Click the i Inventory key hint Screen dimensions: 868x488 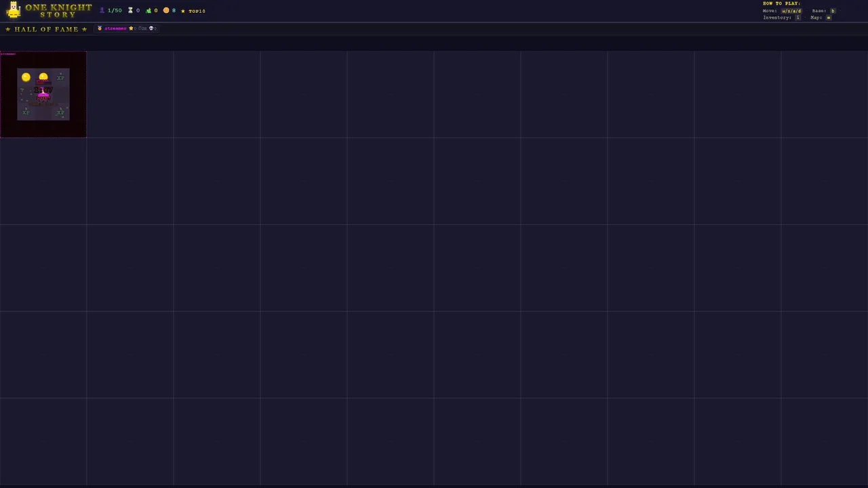pyautogui.click(x=797, y=18)
